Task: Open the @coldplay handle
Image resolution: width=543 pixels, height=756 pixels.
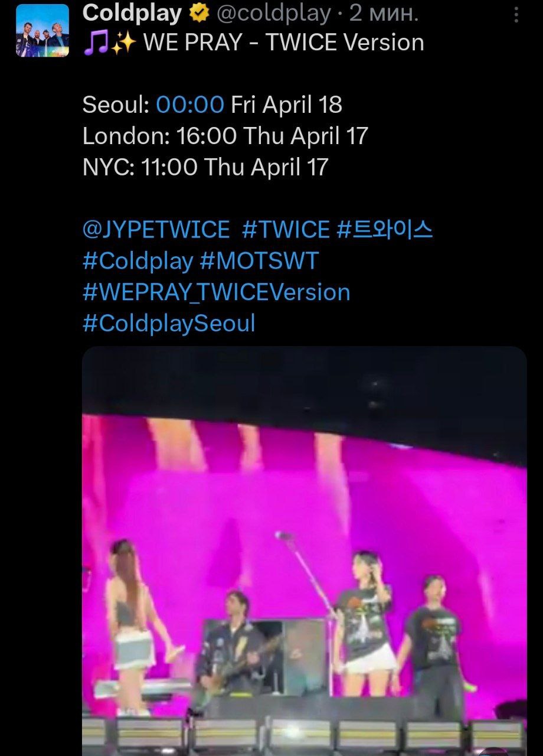Action: (x=274, y=13)
